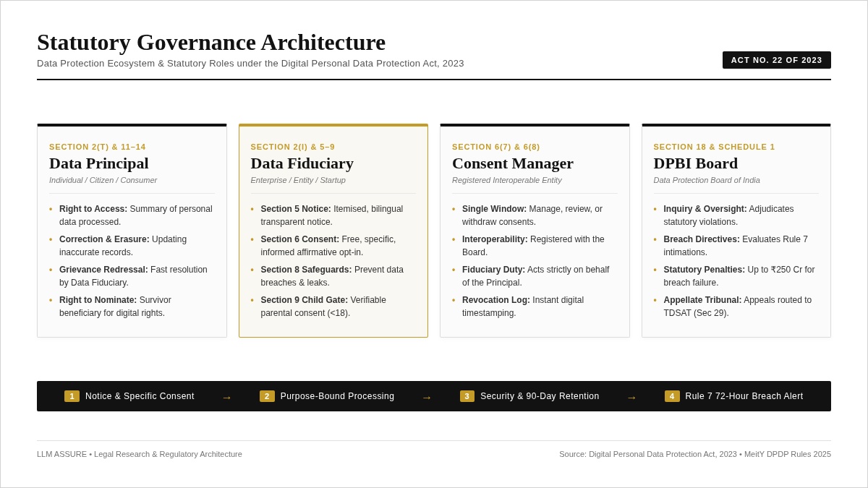868x488 pixels.
Task: Click the subtitle about Data Protection Ecosystem
Action: tap(250, 64)
